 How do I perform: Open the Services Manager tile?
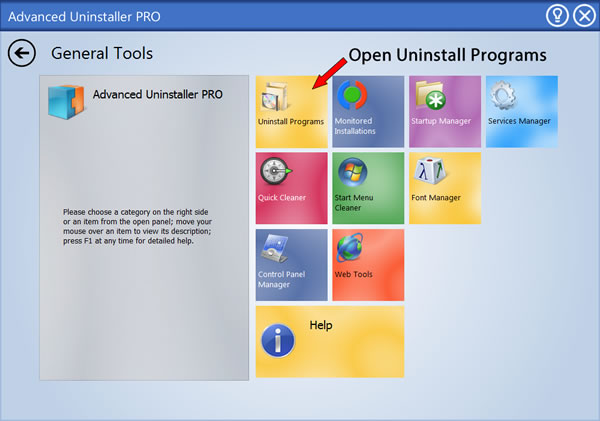click(522, 111)
